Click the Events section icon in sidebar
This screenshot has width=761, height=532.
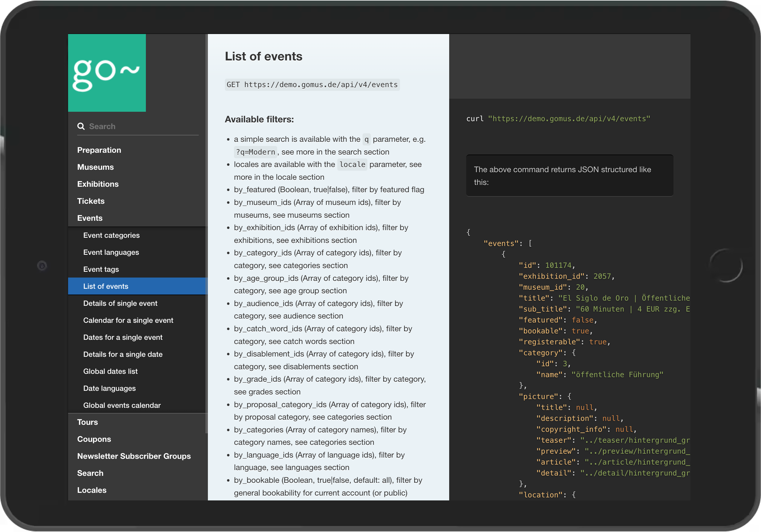[x=90, y=218]
